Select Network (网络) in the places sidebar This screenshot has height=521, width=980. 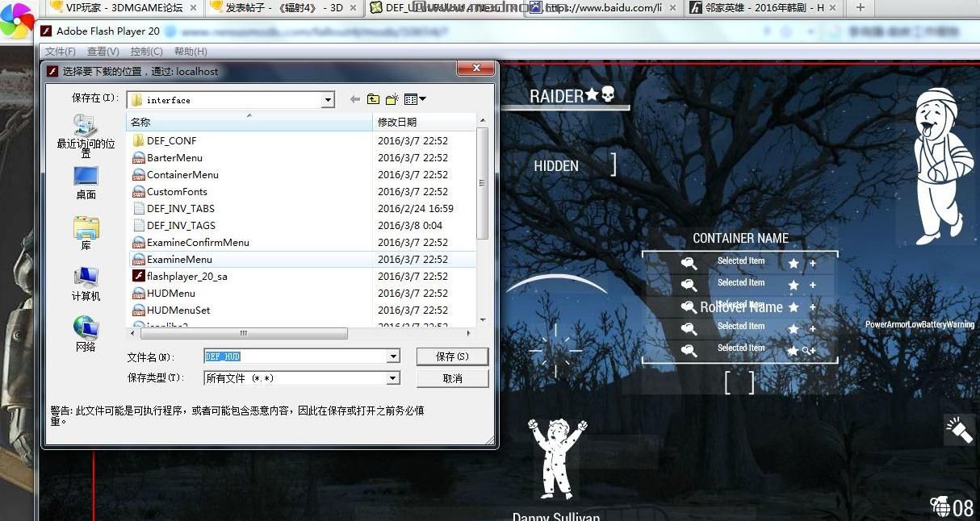coord(86,334)
